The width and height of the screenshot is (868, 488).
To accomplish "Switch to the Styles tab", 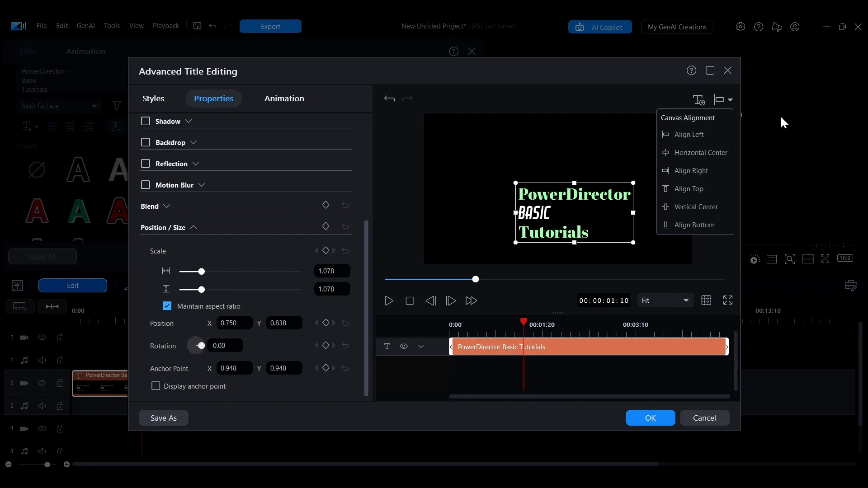I will point(153,99).
